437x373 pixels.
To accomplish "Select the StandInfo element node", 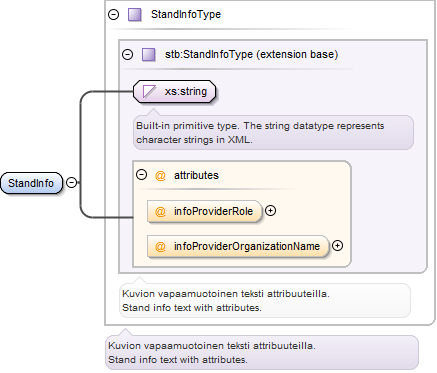I will click(31, 183).
